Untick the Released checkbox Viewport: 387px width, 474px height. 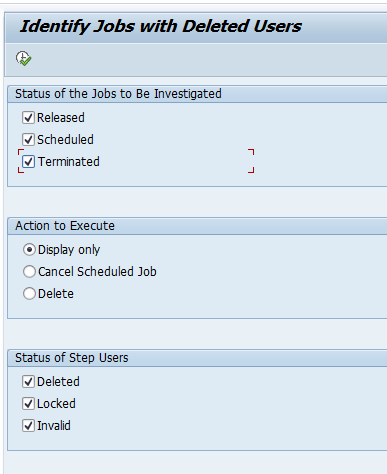[x=28, y=118]
